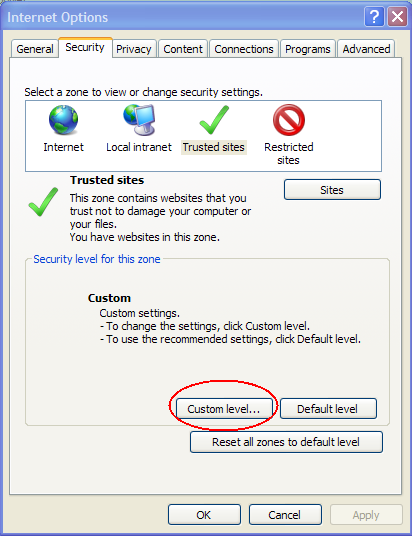
Task: Restore zone with Default level button
Action: coord(328,408)
